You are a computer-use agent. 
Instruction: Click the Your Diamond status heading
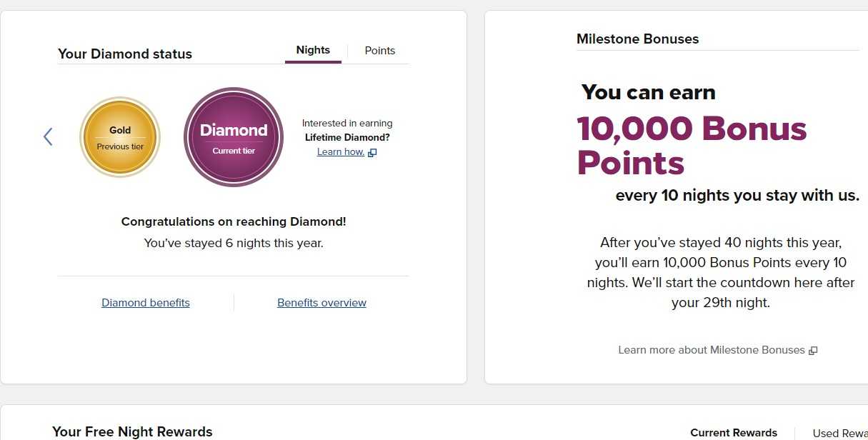[125, 54]
